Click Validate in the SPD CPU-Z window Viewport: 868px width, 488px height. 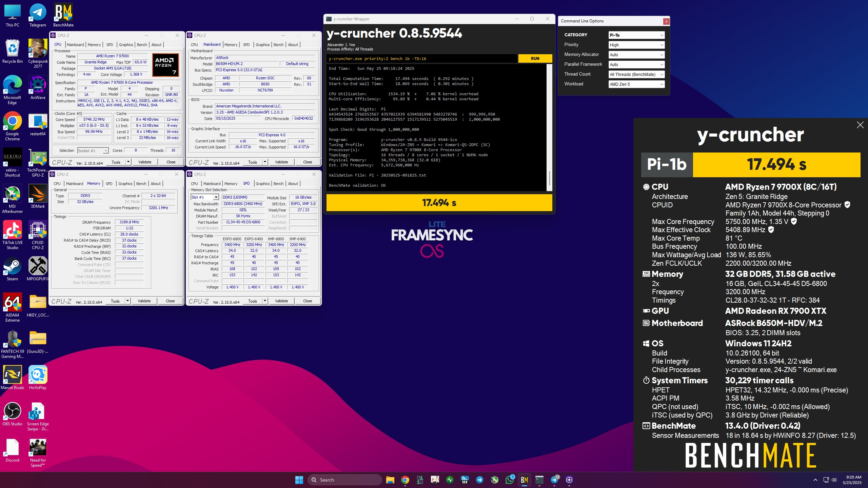click(x=281, y=301)
